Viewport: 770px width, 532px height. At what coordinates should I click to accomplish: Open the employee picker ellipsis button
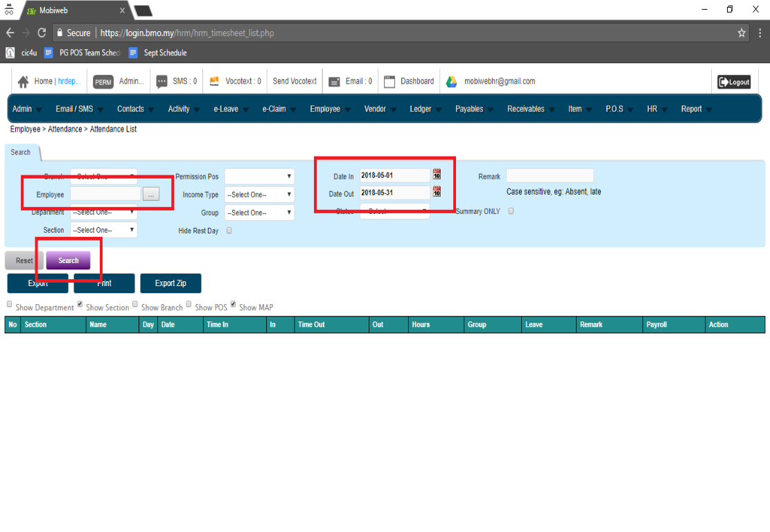[151, 195]
